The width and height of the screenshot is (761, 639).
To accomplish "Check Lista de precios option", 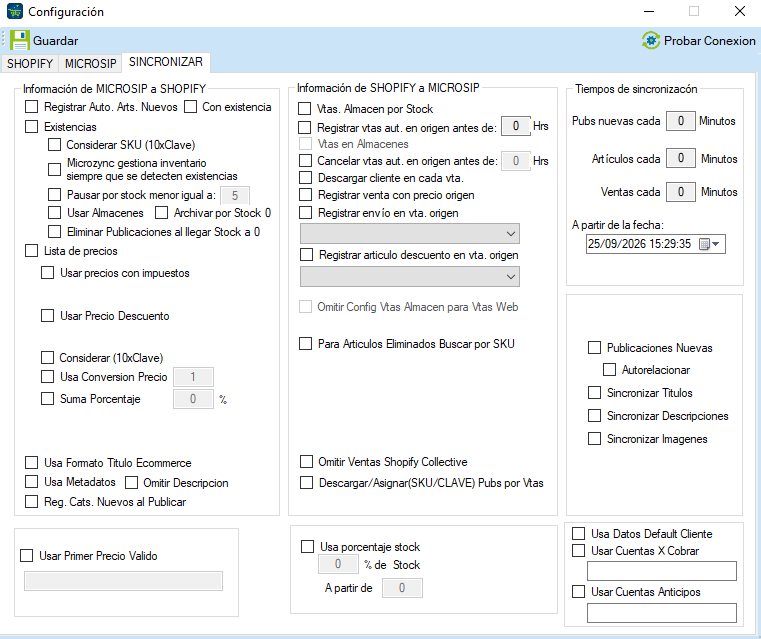I will tap(32, 251).
